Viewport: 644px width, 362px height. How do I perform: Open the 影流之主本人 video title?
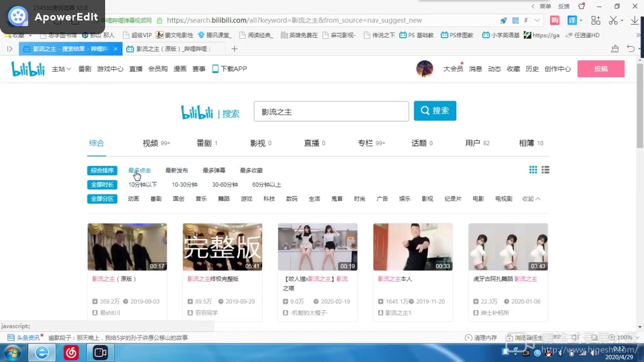395,279
